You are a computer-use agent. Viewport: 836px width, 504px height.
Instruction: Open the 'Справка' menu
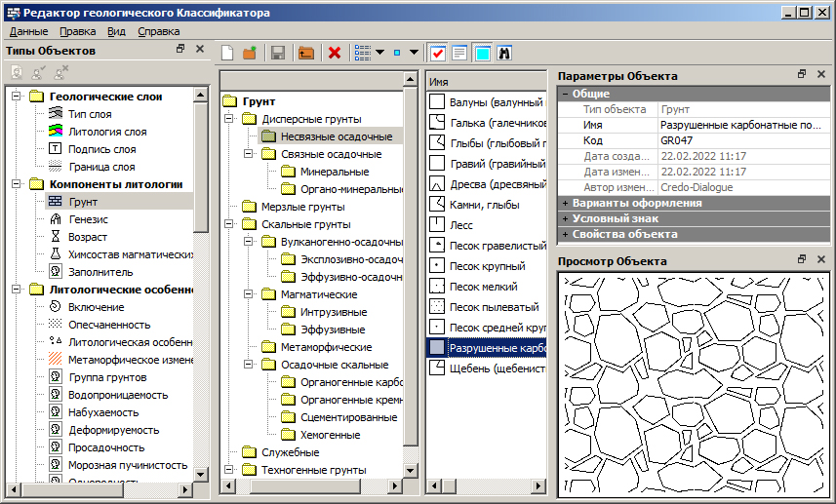point(159,31)
